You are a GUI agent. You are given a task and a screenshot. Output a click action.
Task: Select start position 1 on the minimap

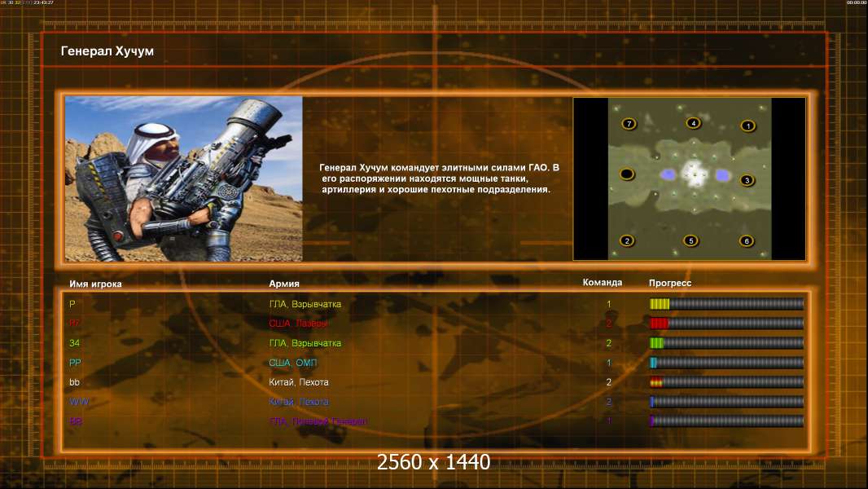747,126
